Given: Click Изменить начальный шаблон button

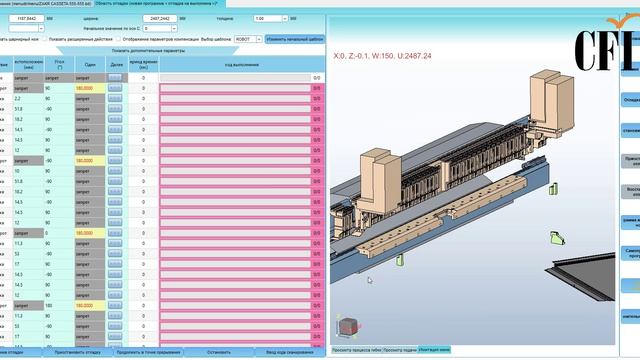Looking at the screenshot, I should point(295,39).
